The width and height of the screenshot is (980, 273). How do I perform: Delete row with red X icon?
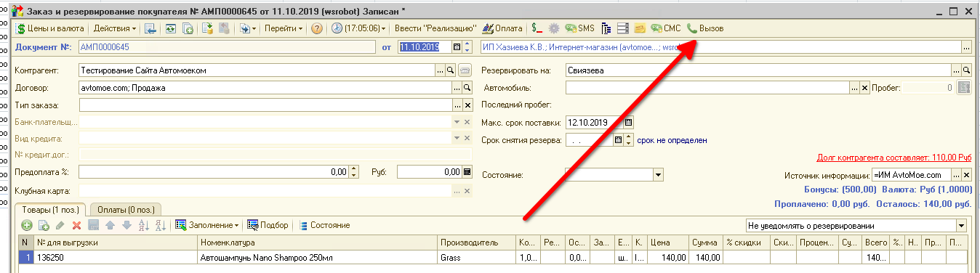pyautogui.click(x=76, y=226)
